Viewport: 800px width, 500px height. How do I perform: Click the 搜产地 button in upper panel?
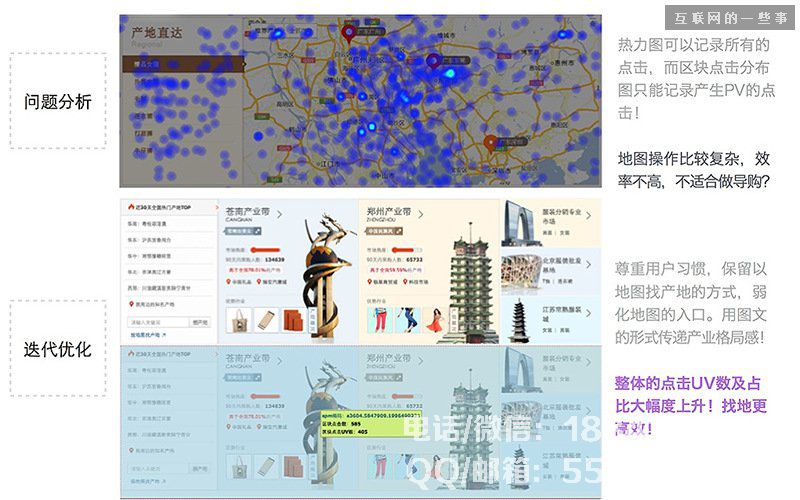[199, 322]
